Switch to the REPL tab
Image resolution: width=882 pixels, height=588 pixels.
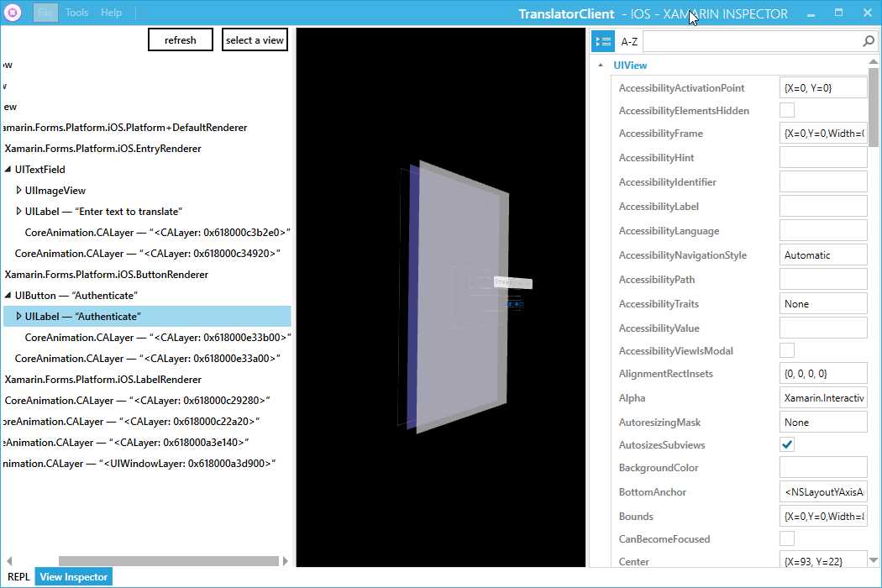[x=18, y=577]
